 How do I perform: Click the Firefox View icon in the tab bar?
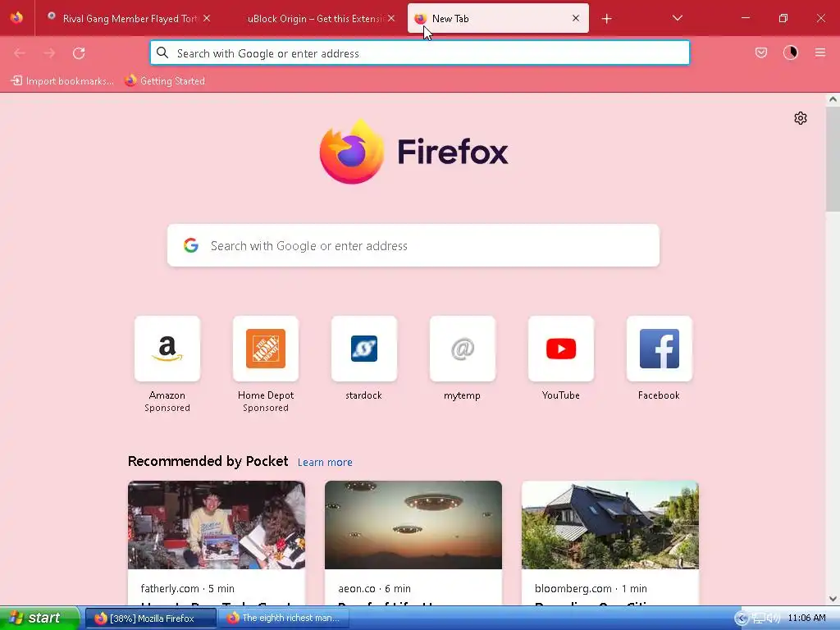coord(16,18)
